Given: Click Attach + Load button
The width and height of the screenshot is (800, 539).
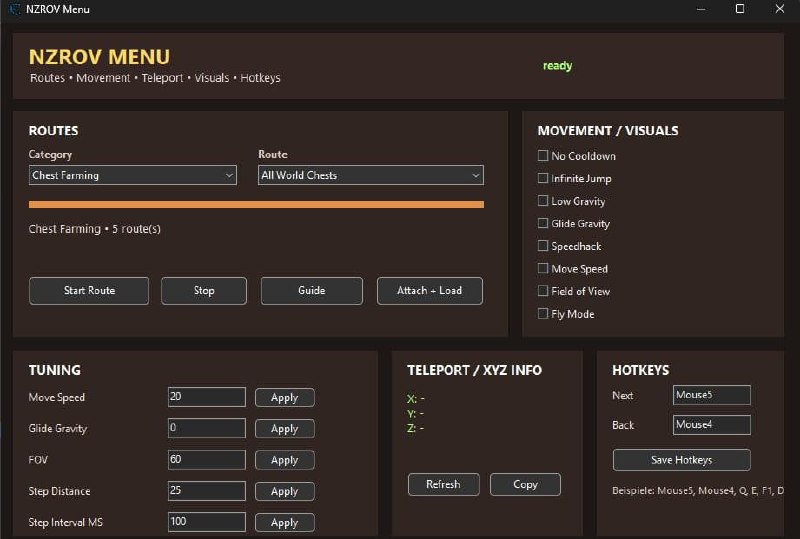Looking at the screenshot, I should click(x=430, y=291).
